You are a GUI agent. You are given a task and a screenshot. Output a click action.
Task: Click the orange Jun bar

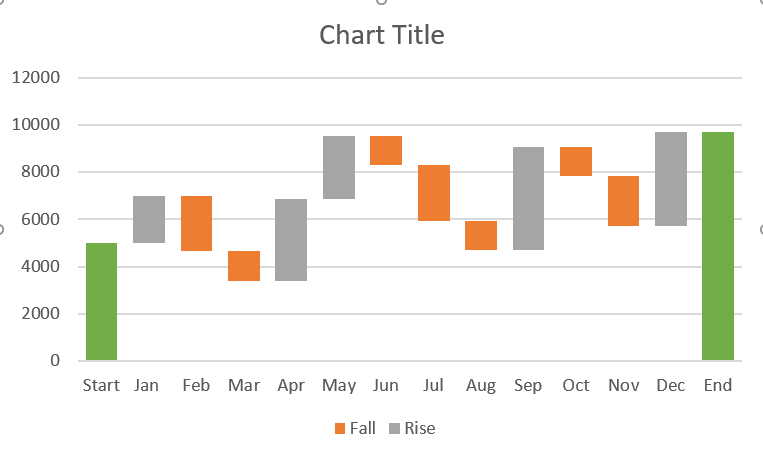point(386,150)
